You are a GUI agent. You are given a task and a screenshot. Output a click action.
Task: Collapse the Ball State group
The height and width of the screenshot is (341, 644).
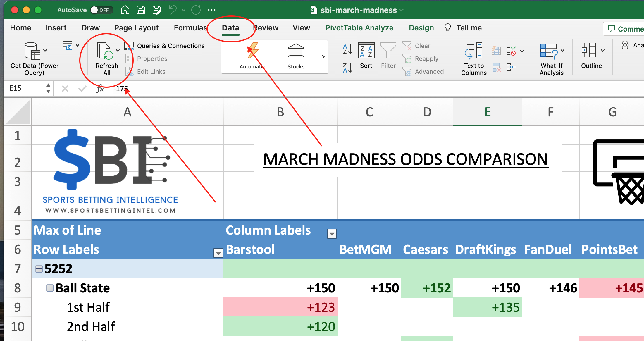(x=50, y=288)
